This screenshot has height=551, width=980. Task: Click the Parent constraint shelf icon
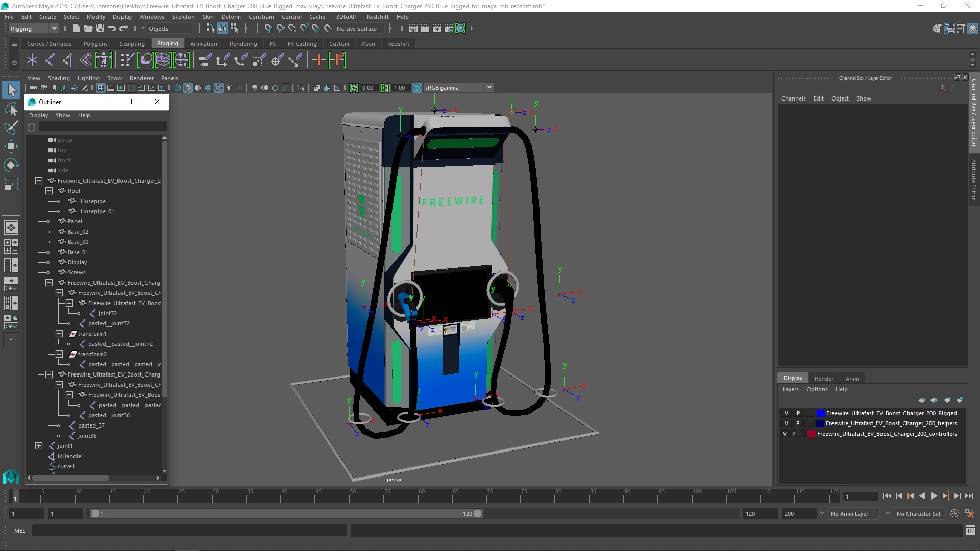coord(205,60)
